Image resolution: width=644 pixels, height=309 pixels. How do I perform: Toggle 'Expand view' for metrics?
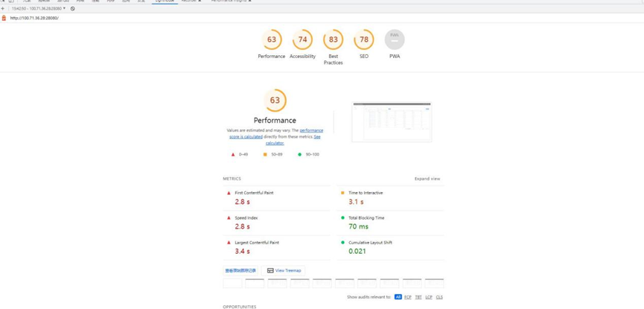point(427,179)
